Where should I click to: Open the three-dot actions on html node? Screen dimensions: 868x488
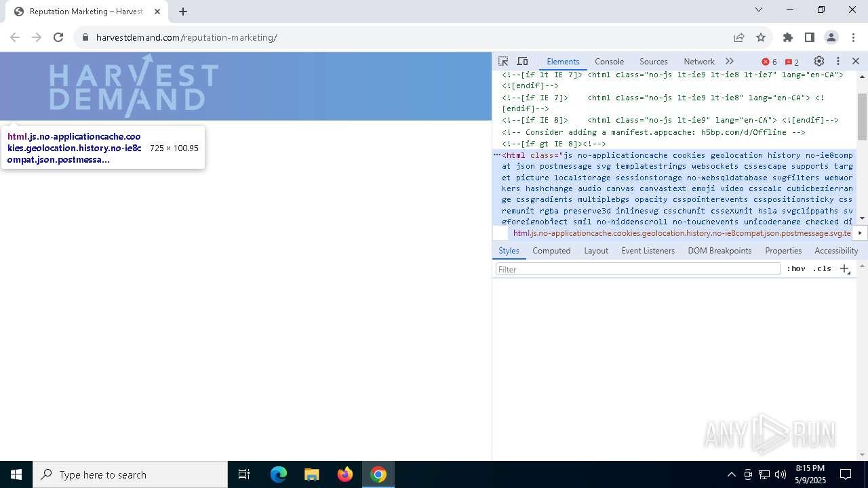(x=497, y=155)
